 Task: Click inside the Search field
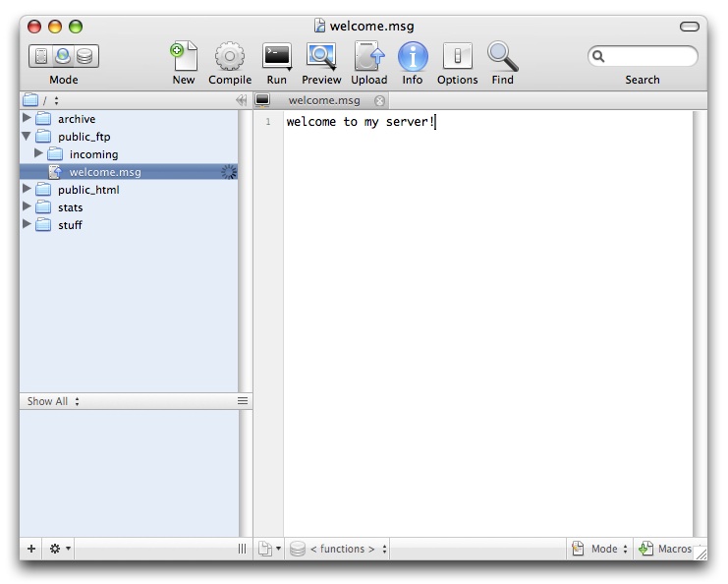click(x=643, y=56)
